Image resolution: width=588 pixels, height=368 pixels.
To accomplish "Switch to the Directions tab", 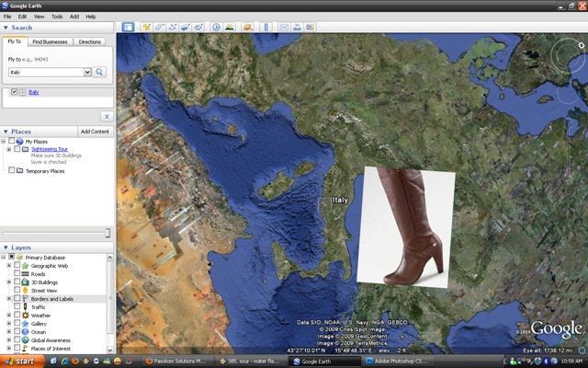I will click(x=90, y=41).
